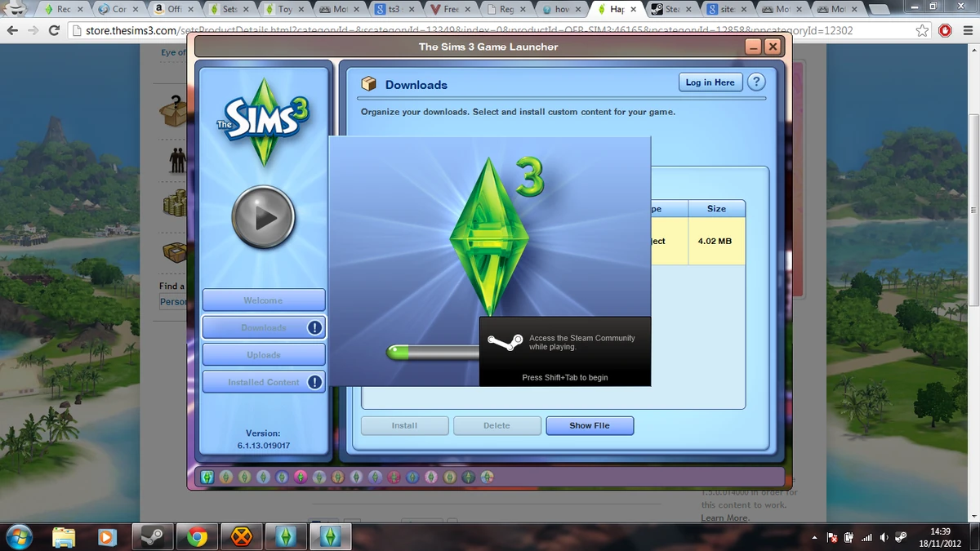Image resolution: width=980 pixels, height=551 pixels.
Task: Open the Welcome screen
Action: click(x=263, y=300)
